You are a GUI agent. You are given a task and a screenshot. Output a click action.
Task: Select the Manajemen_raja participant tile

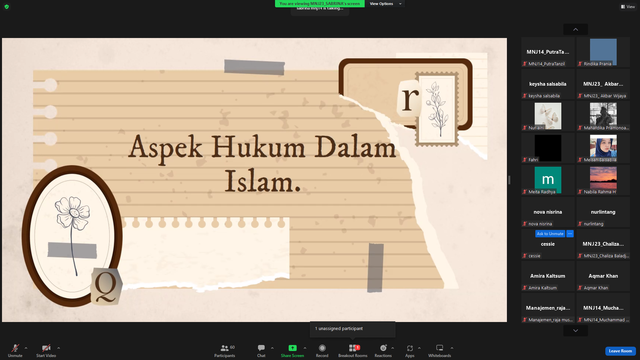coord(548,308)
